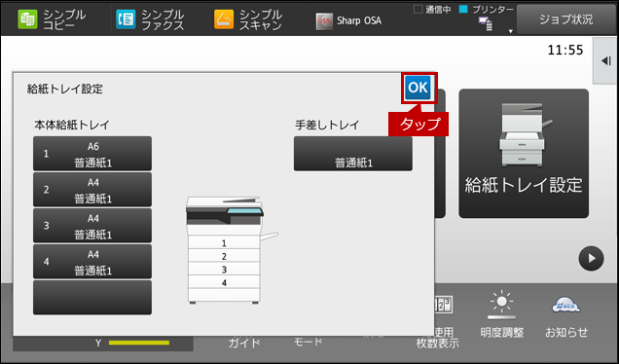This screenshot has height=364, width=619.
Task: Tap the copier illustration in dialog
Action: (231, 250)
